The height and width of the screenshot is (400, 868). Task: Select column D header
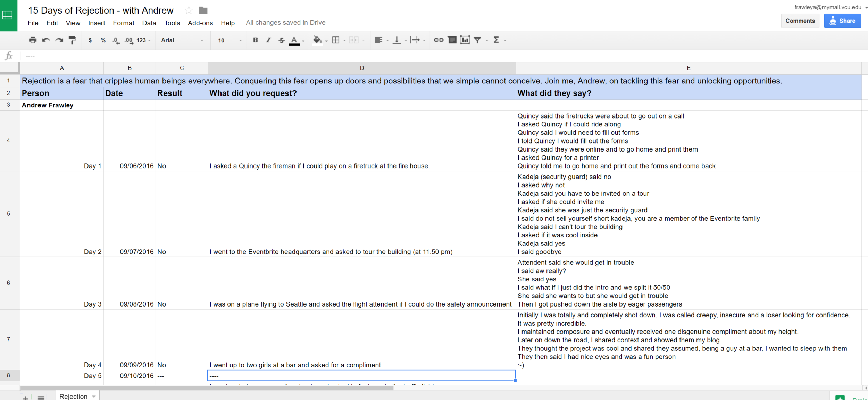(x=362, y=68)
